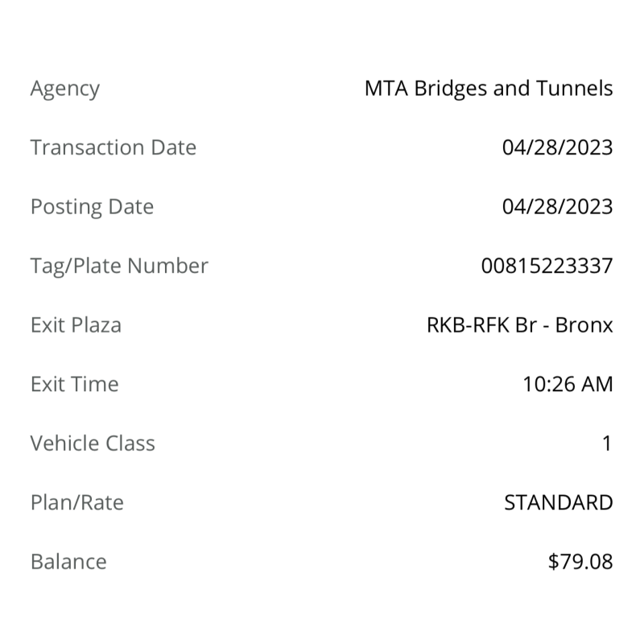Select the MTA Bridges and Tunnels value
644x644 pixels.
(489, 89)
